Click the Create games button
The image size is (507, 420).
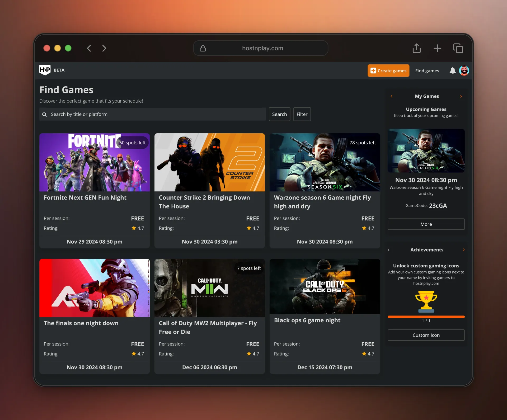click(x=388, y=70)
